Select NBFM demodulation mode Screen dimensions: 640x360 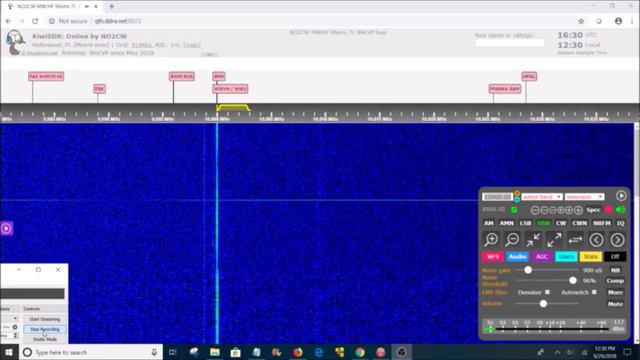click(x=602, y=223)
